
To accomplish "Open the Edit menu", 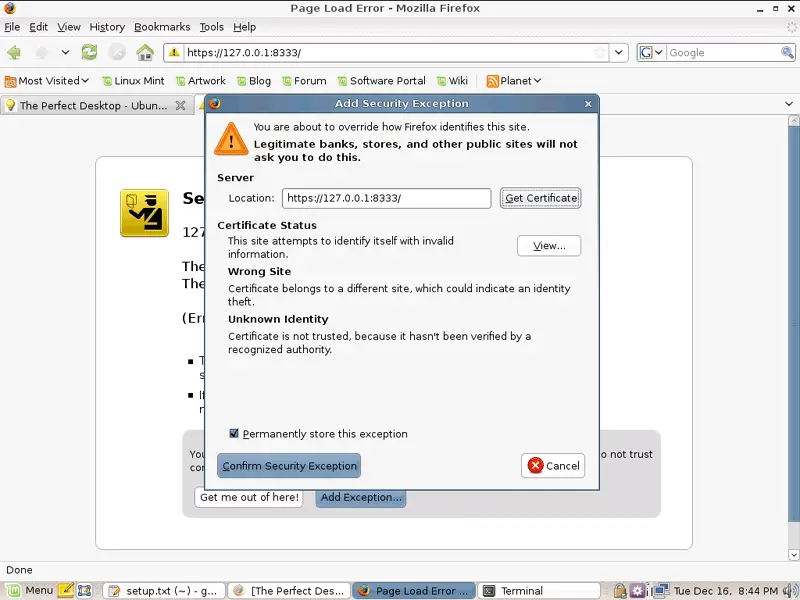I will coord(38,27).
